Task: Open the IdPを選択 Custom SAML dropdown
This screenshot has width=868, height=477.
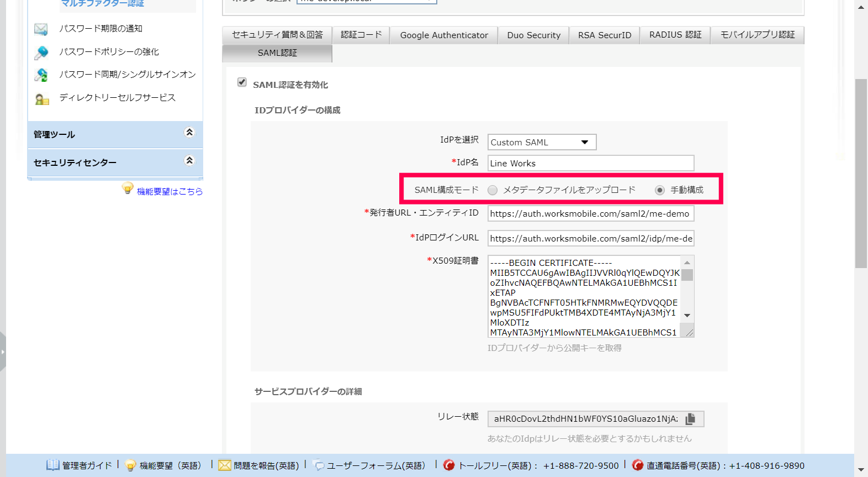Action: coord(542,142)
